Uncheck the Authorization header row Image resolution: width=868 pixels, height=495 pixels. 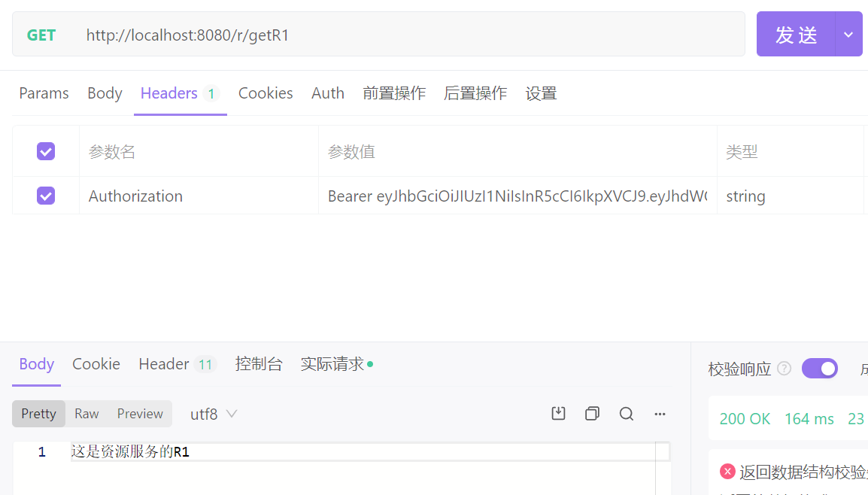click(x=46, y=195)
